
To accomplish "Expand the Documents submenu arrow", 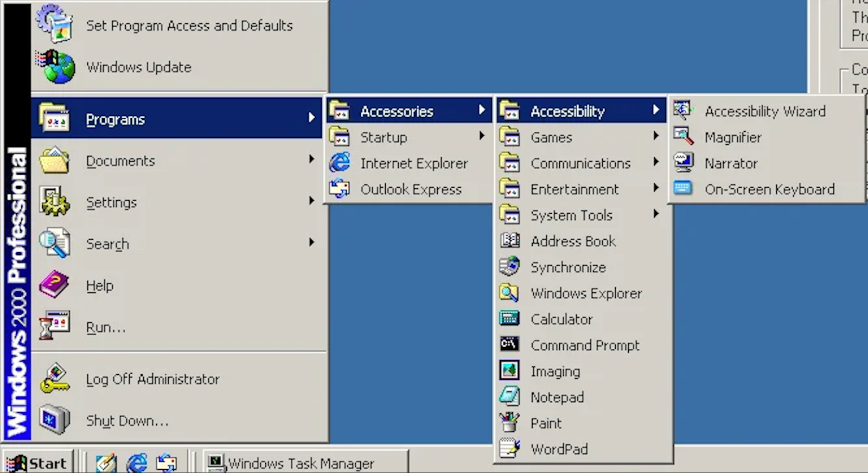I will [x=311, y=159].
